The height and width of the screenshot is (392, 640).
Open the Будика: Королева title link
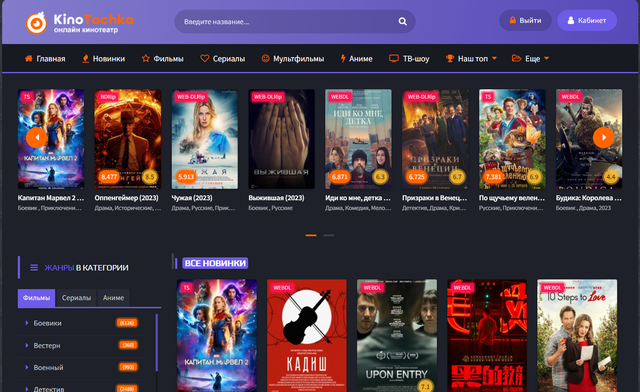click(589, 198)
